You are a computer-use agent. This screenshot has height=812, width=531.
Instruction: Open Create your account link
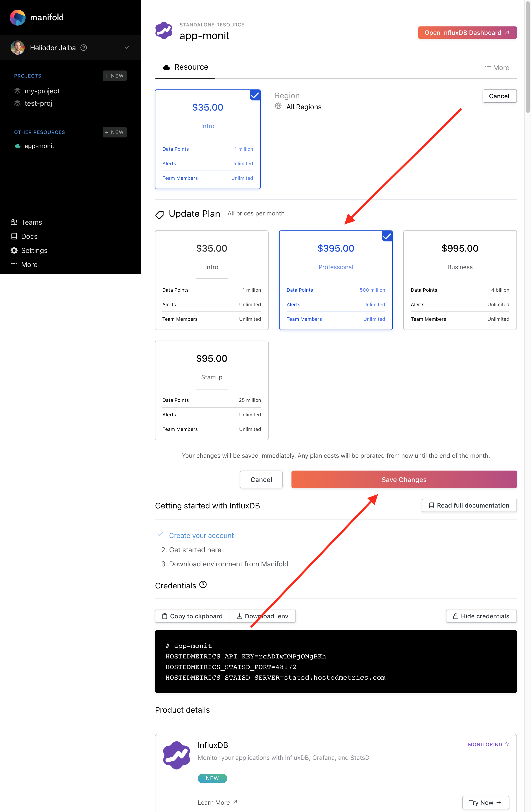201,536
